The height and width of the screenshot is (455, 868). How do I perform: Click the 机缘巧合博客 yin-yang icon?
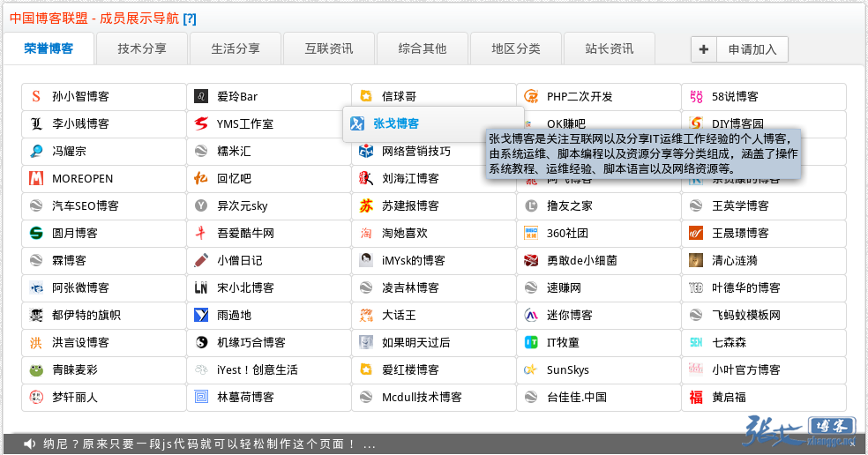[201, 343]
